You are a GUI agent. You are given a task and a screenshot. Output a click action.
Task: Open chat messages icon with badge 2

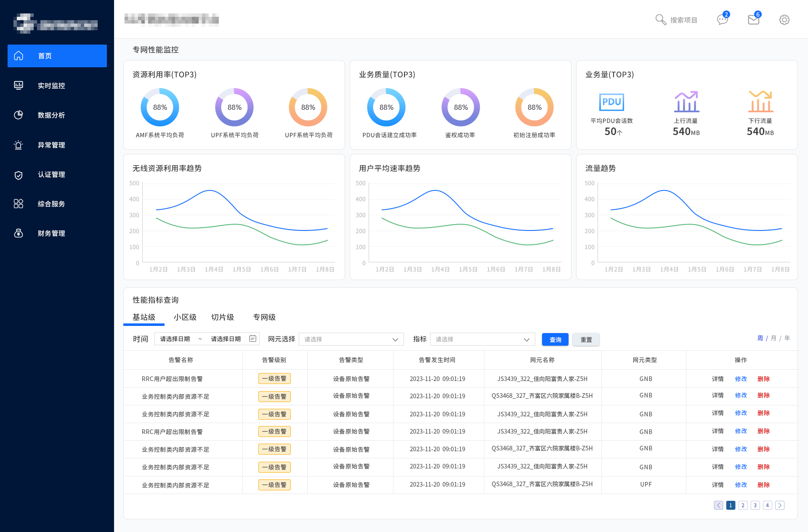pos(723,19)
